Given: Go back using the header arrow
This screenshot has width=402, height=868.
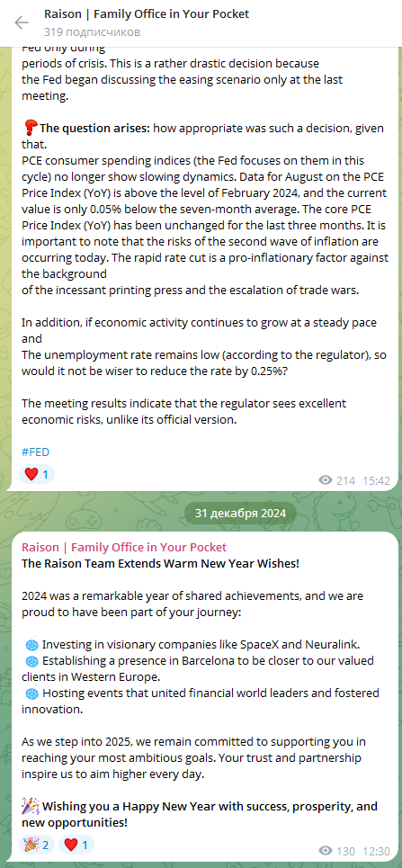Looking at the screenshot, I should pyautogui.click(x=21, y=22).
